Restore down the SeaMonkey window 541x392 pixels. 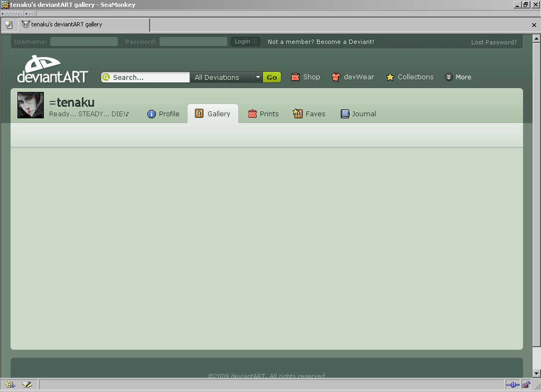point(526,5)
